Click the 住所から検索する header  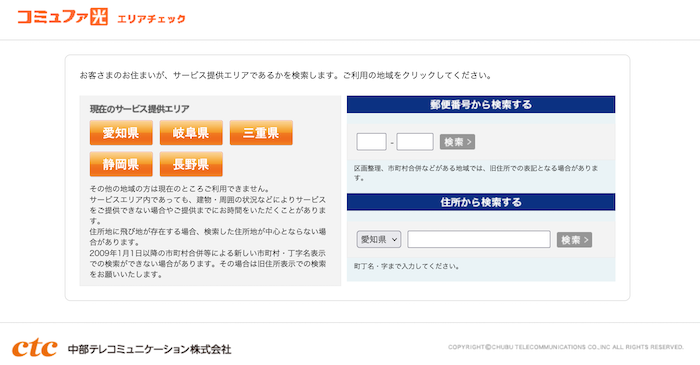click(x=481, y=202)
